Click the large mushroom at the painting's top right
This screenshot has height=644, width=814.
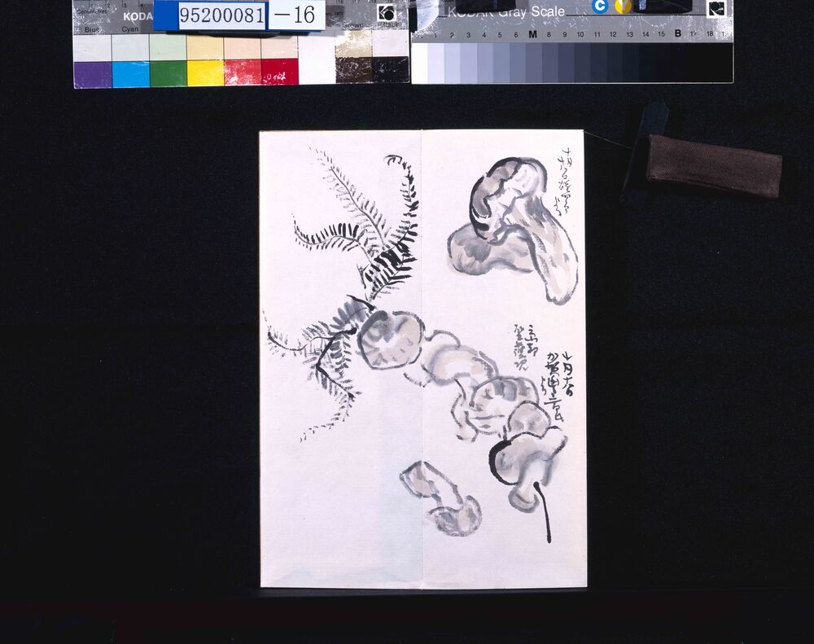point(514,229)
